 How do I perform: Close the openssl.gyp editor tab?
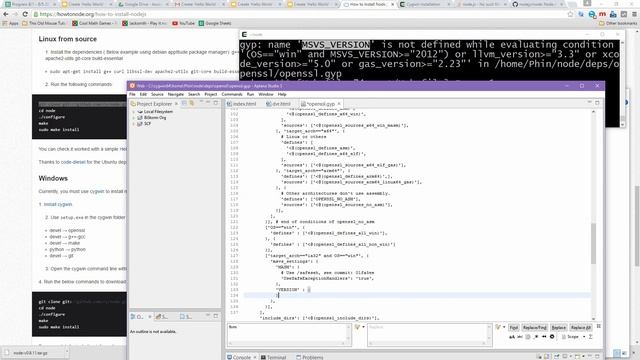pos(339,104)
